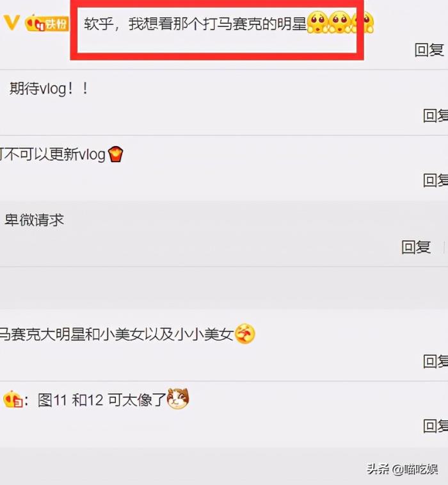Reply to the 马赛克大明星 comment
This screenshot has height=485, width=448.
[x=435, y=361]
